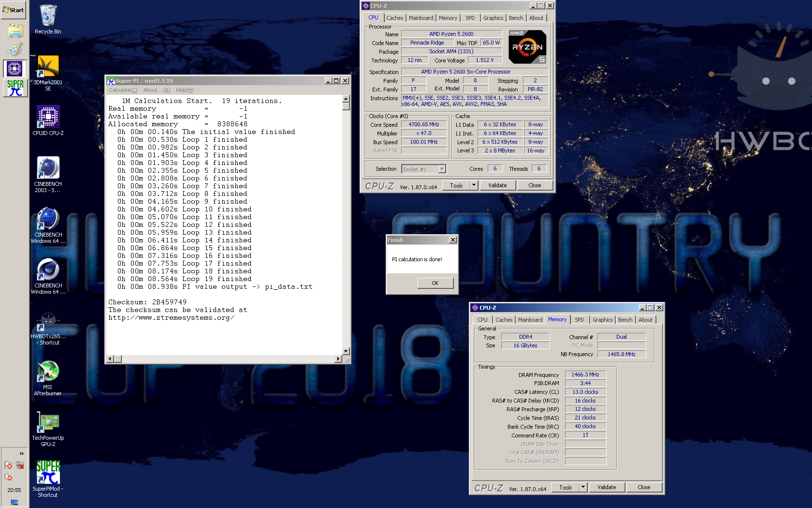This screenshot has width=812, height=508.
Task: Expand Tools dropdown arrow in bottom CPU-Z
Action: [x=583, y=487]
